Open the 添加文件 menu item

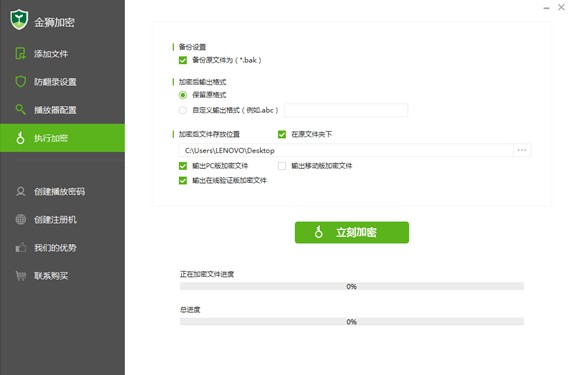click(63, 54)
